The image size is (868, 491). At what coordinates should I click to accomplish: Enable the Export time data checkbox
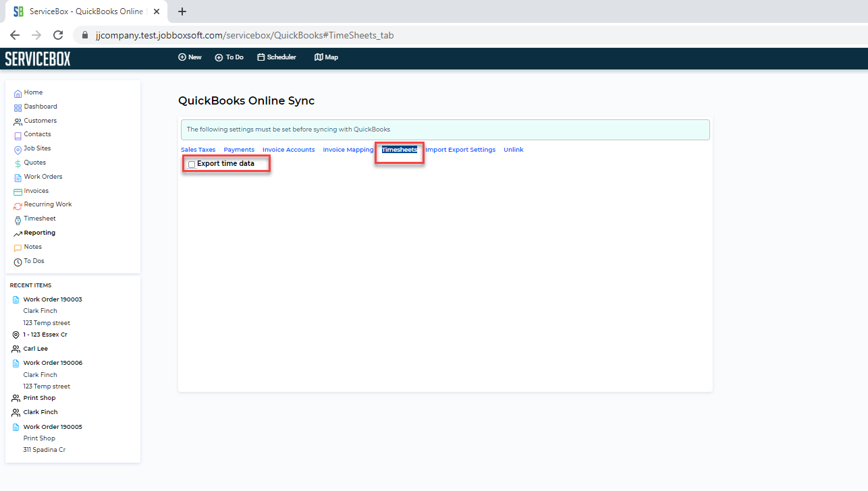[x=192, y=165]
